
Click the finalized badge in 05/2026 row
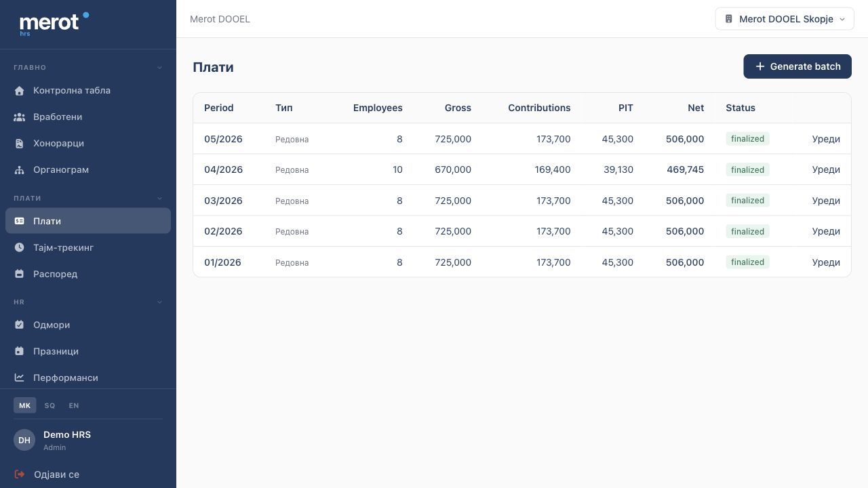[747, 139]
